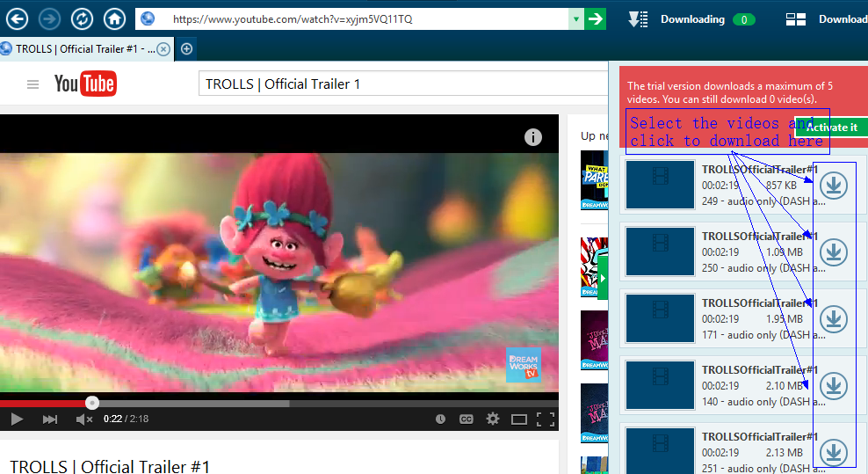Select the TROLLS Official Trailer browser tab
Image resolution: width=868 pixels, height=474 pixels.
[86, 48]
